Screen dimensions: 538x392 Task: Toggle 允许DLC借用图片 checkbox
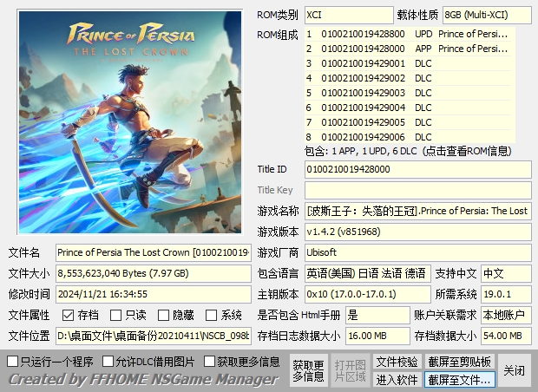click(x=108, y=361)
